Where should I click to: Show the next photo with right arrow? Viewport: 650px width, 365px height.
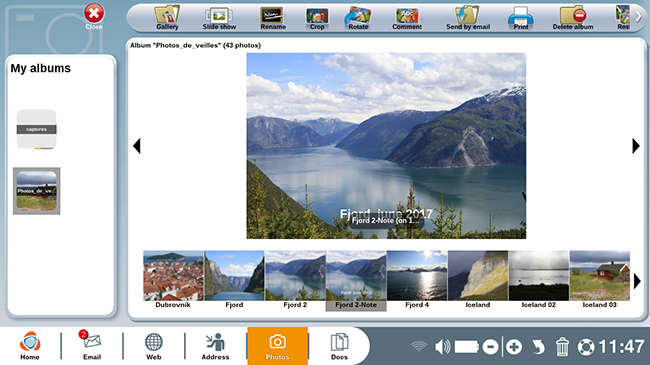click(636, 146)
